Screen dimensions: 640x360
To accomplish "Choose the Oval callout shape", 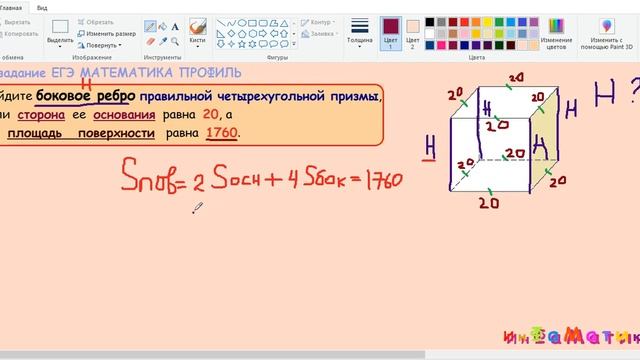I will tap(274, 44).
